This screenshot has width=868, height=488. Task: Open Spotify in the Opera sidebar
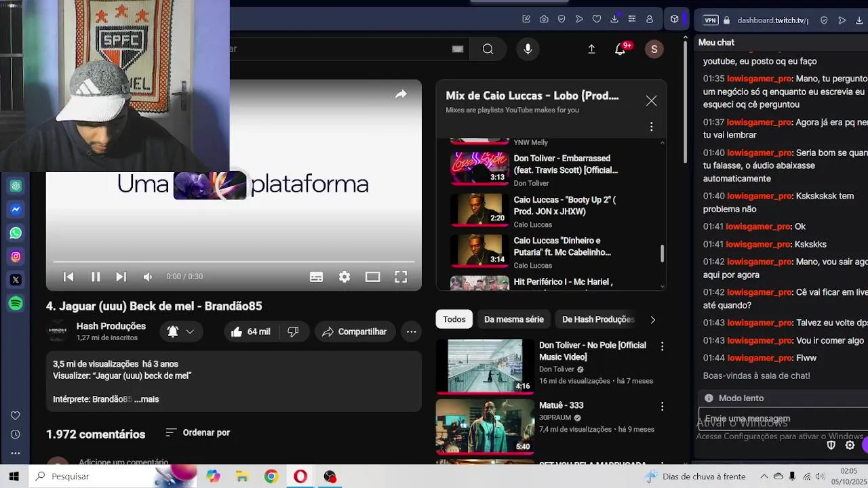click(16, 304)
